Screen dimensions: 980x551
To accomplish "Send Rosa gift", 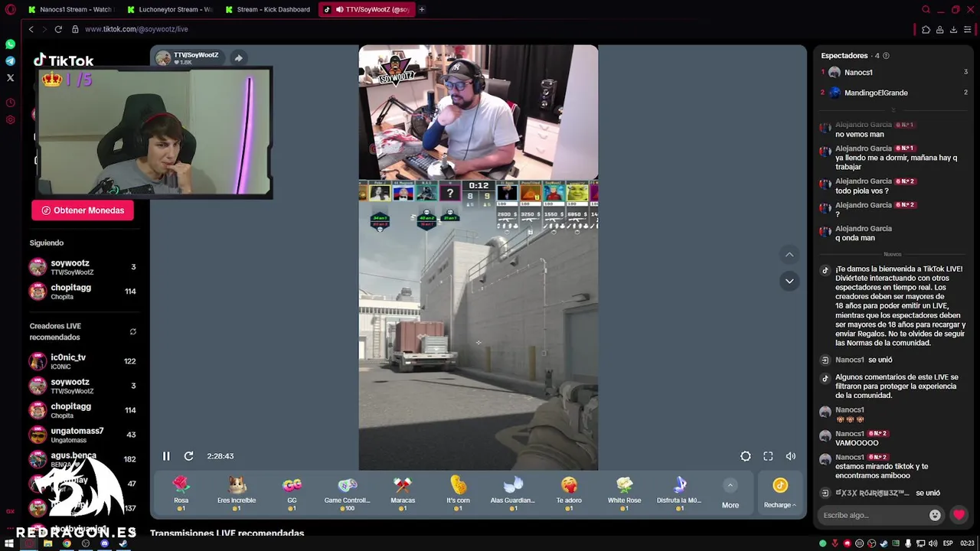I will click(181, 494).
